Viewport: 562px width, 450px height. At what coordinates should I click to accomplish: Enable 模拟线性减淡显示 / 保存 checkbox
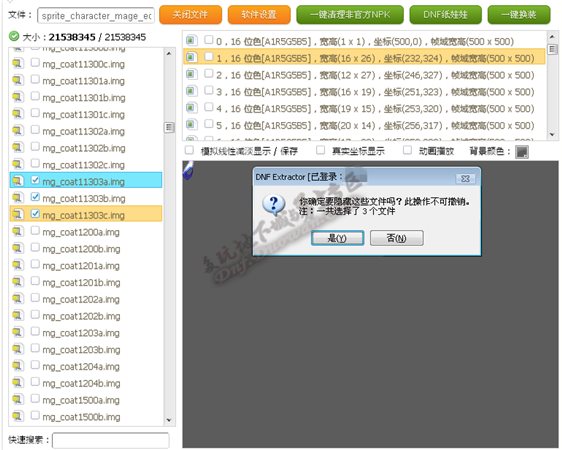pos(189,150)
